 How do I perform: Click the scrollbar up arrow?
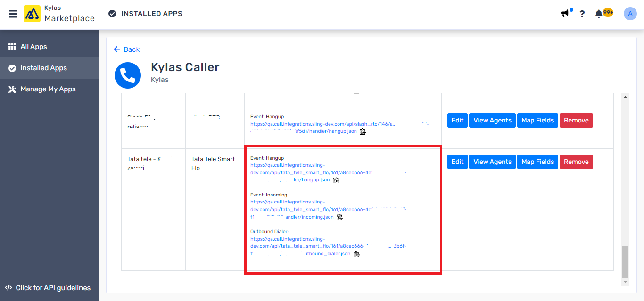coord(626,97)
